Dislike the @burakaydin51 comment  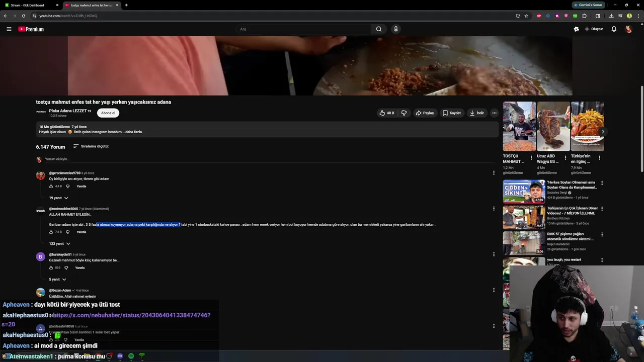pos(66,267)
